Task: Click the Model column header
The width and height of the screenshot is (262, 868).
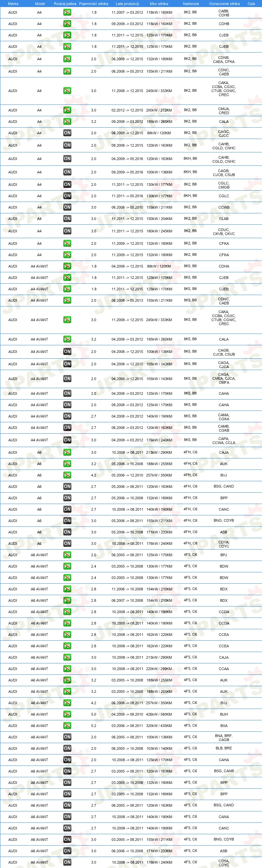Action: 40,4
